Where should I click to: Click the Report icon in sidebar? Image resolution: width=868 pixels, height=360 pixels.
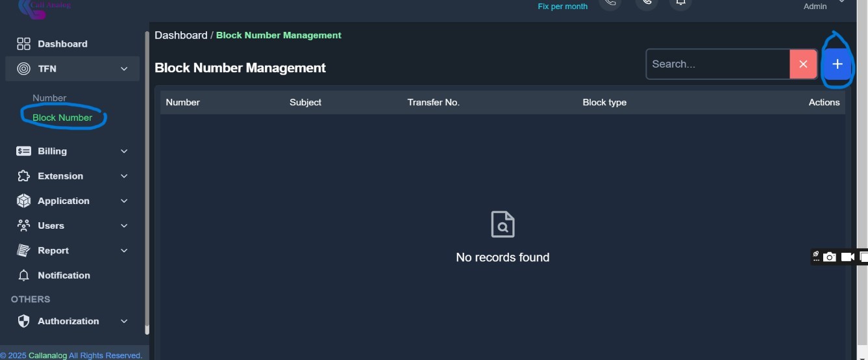(x=24, y=251)
